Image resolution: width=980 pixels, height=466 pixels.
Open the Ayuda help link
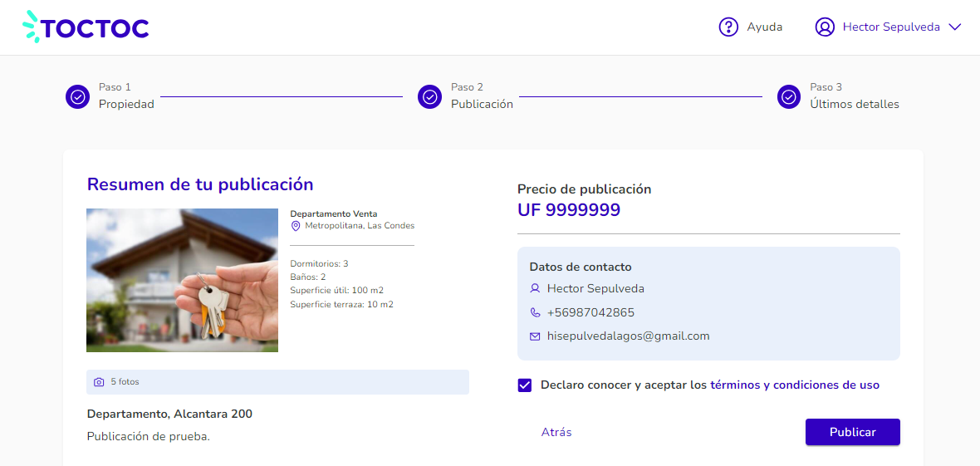point(751,27)
